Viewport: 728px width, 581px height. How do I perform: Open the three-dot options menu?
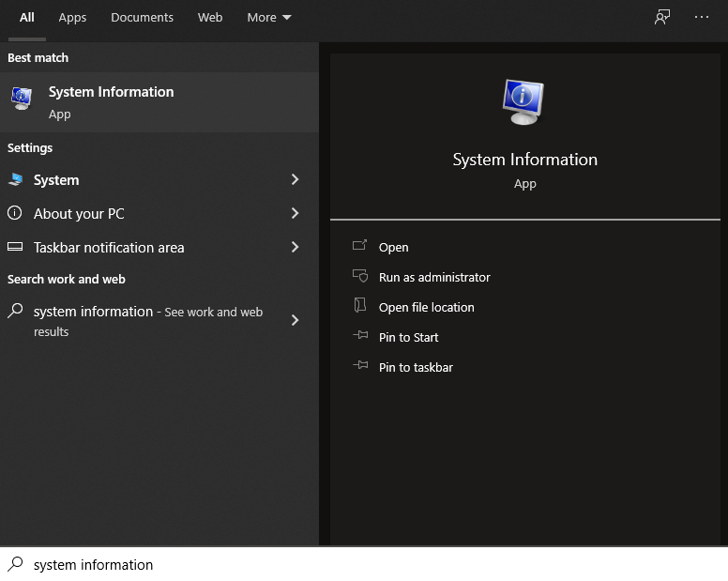point(702,18)
